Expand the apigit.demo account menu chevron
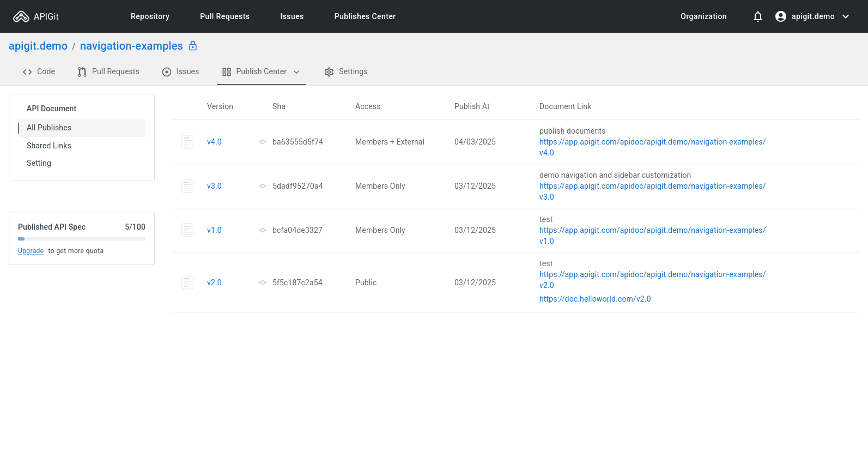868x474 pixels. coord(846,16)
